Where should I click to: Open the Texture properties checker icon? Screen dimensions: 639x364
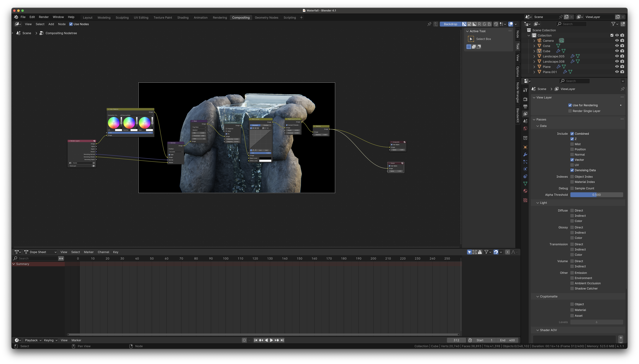[525, 200]
